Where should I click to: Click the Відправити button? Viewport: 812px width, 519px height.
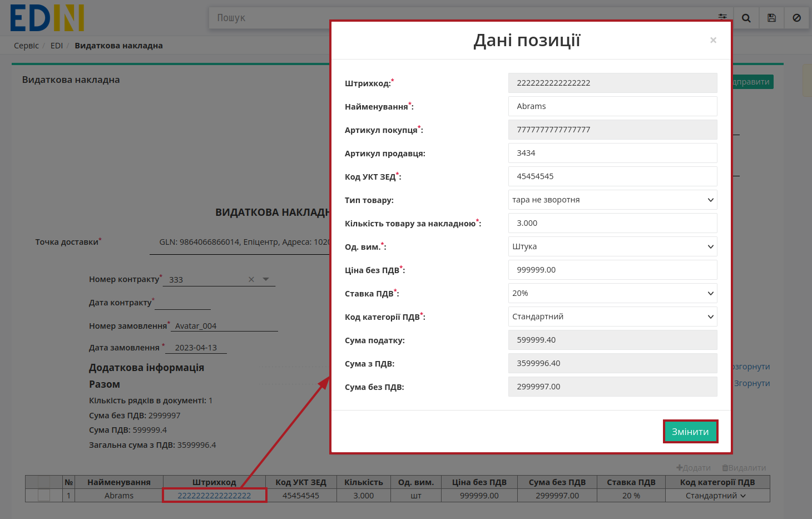(x=752, y=82)
